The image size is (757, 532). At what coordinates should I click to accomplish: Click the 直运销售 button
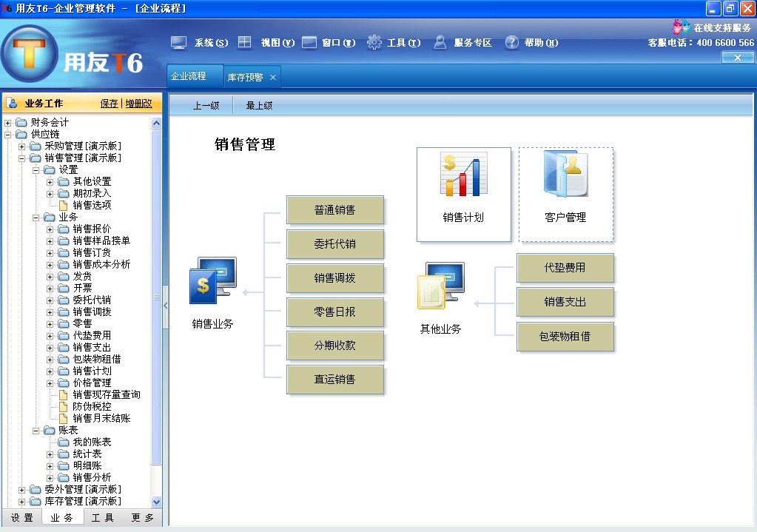point(335,380)
